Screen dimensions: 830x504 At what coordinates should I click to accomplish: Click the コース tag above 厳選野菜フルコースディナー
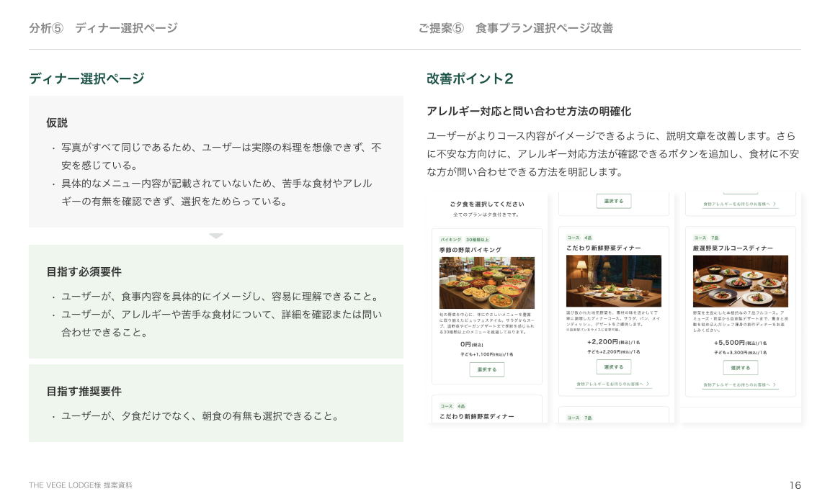(700, 238)
